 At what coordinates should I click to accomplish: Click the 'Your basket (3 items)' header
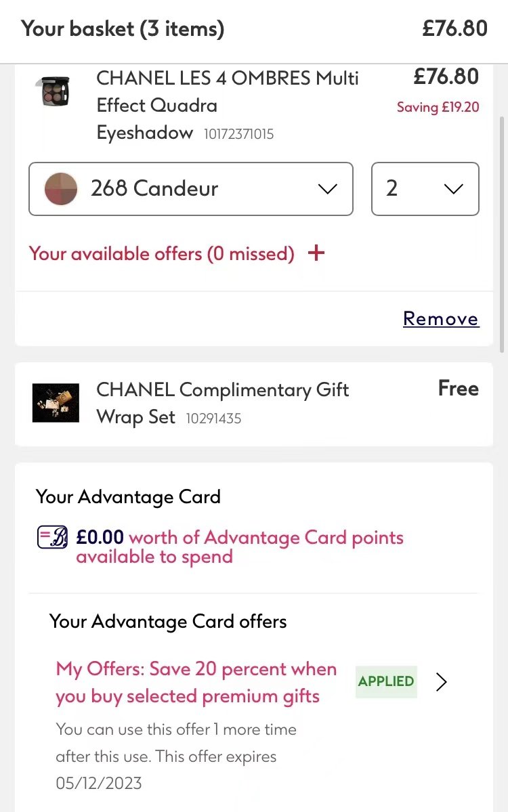tap(123, 29)
